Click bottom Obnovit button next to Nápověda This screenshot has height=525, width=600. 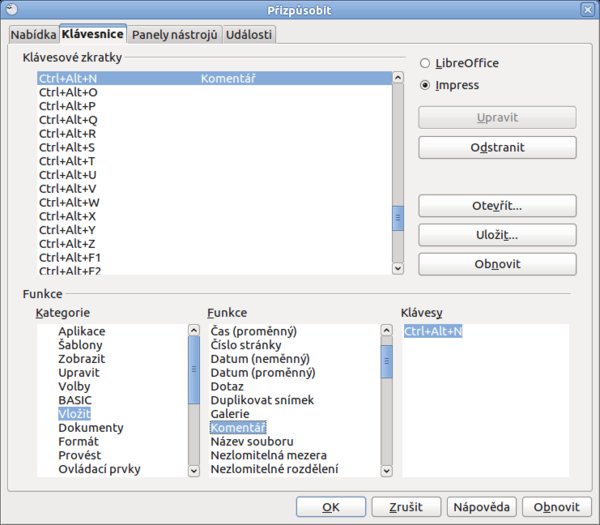tap(557, 507)
